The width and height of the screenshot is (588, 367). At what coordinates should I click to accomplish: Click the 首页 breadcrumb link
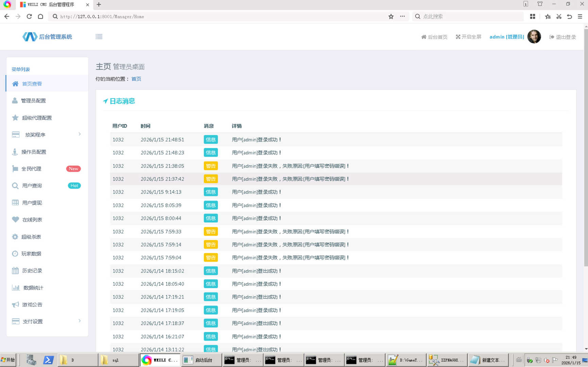click(x=136, y=79)
